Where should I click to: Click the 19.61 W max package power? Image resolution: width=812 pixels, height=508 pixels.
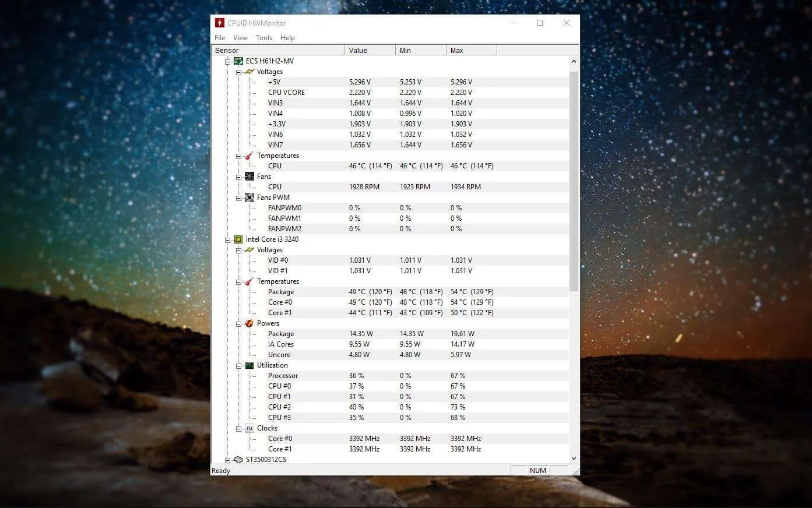coord(462,334)
